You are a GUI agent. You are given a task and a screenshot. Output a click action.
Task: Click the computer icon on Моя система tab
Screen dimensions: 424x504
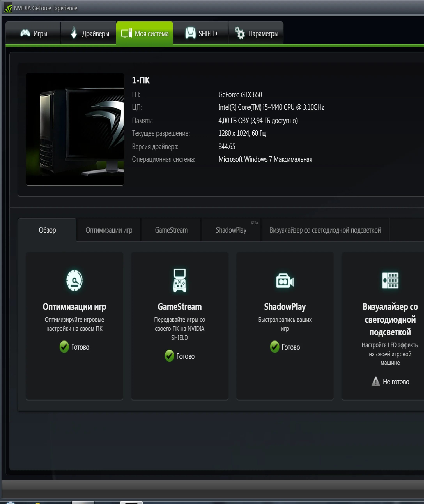click(x=127, y=33)
